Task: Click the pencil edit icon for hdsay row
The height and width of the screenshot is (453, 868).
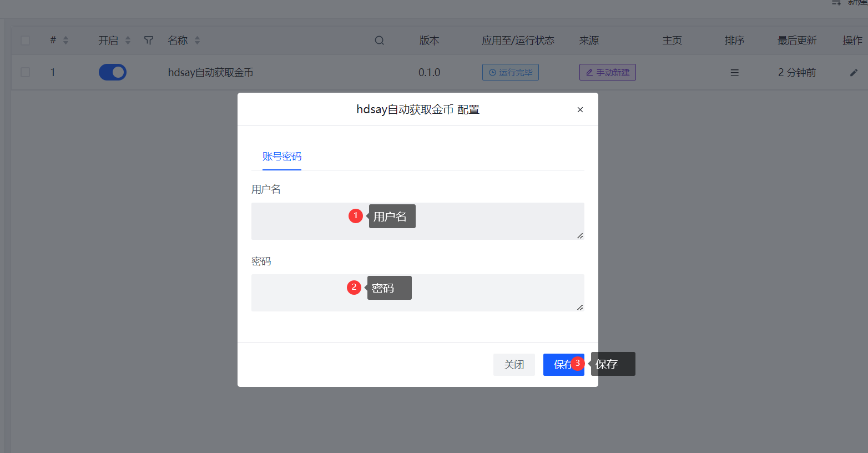Action: 854,73
